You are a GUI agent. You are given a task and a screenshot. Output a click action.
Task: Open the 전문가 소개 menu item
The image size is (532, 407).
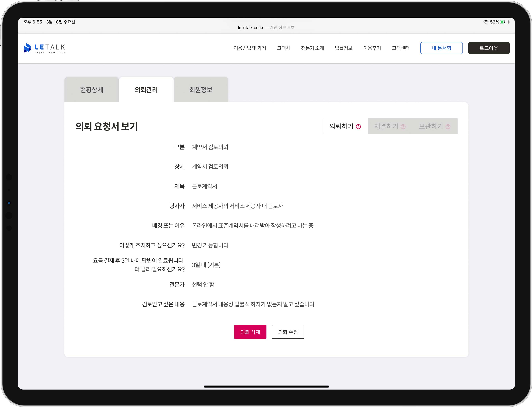(312, 48)
